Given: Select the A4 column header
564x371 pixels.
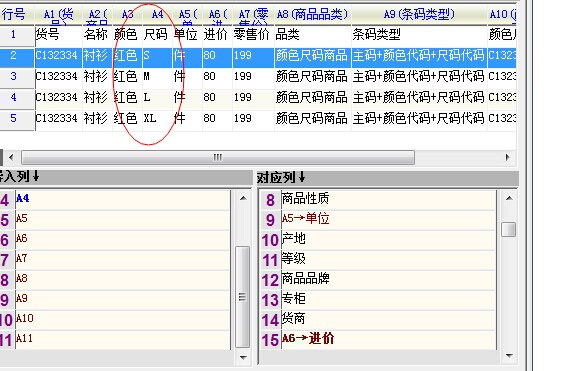Looking at the screenshot, I should 158,14.
